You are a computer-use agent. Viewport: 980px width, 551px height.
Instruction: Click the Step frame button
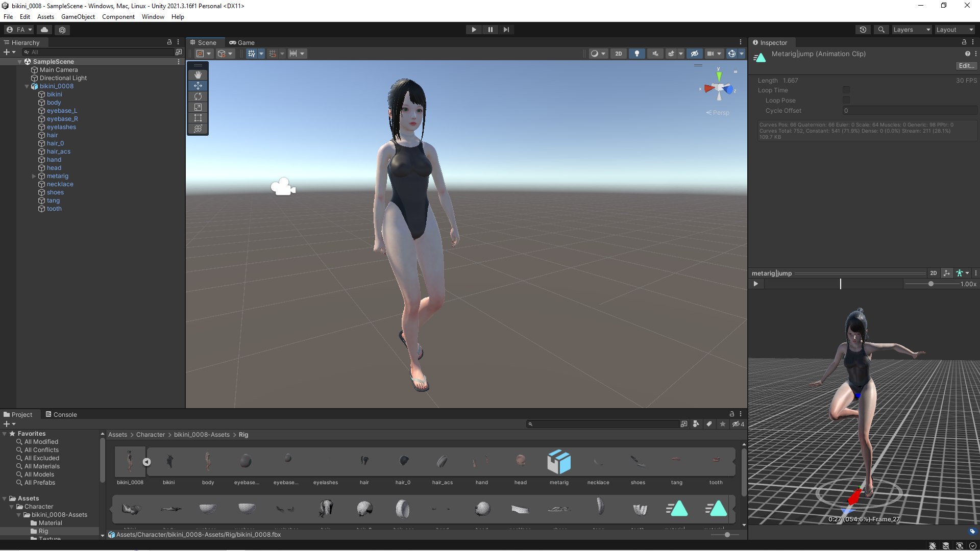(x=506, y=30)
